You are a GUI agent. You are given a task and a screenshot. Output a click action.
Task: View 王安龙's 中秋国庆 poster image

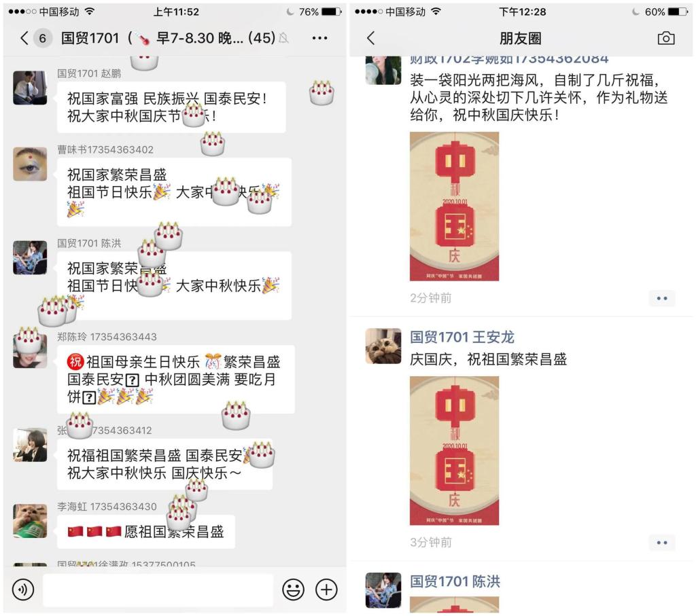[454, 450]
